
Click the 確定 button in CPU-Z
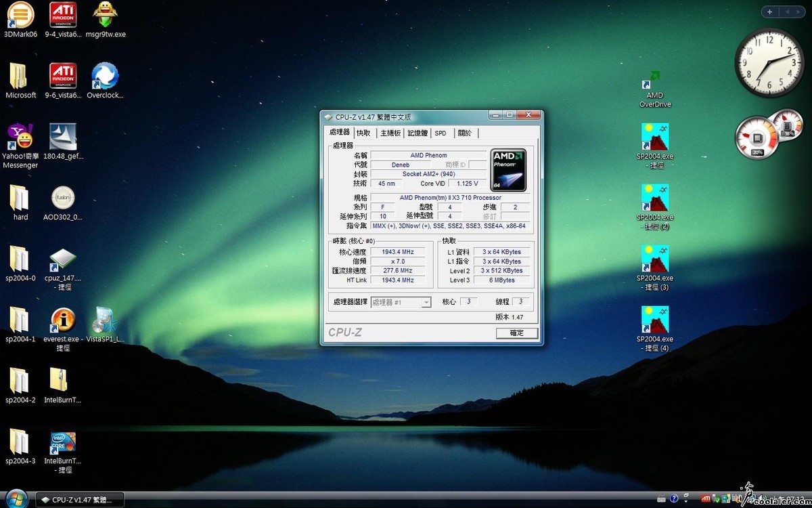tap(517, 333)
